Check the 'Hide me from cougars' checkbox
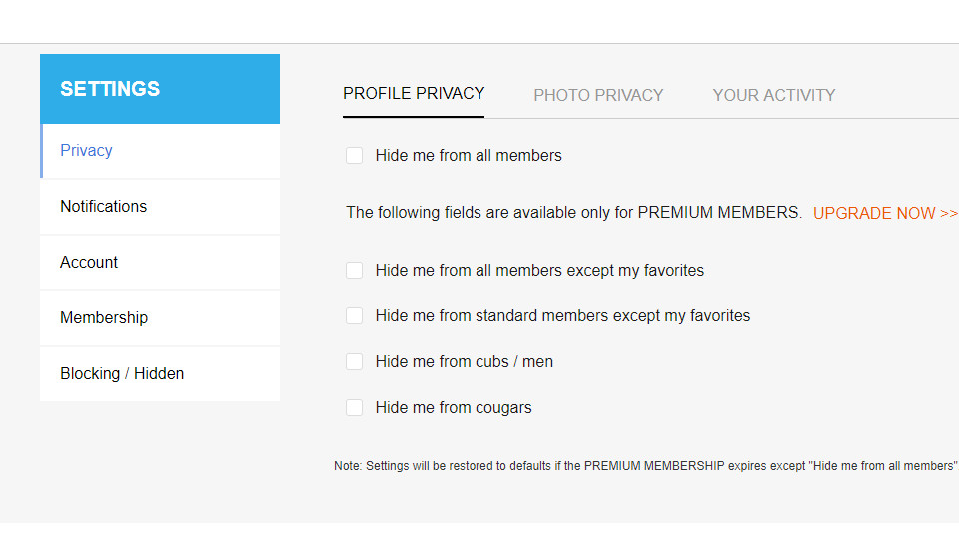Screen dimensions: 959x560 coord(354,407)
